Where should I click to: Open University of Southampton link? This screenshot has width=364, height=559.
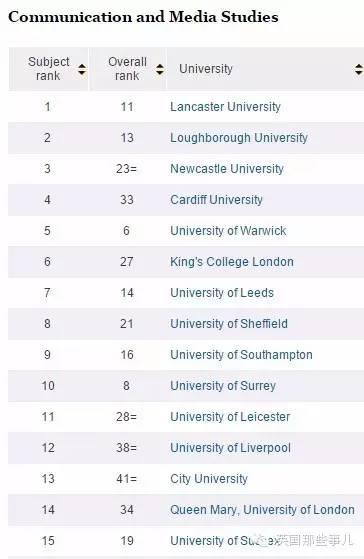pos(241,355)
